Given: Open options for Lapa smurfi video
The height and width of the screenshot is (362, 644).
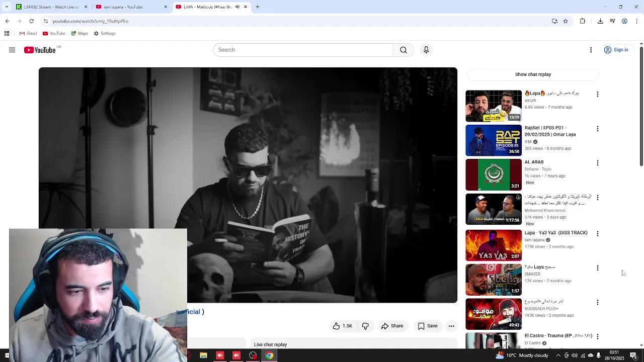Looking at the screenshot, I should [x=597, y=94].
